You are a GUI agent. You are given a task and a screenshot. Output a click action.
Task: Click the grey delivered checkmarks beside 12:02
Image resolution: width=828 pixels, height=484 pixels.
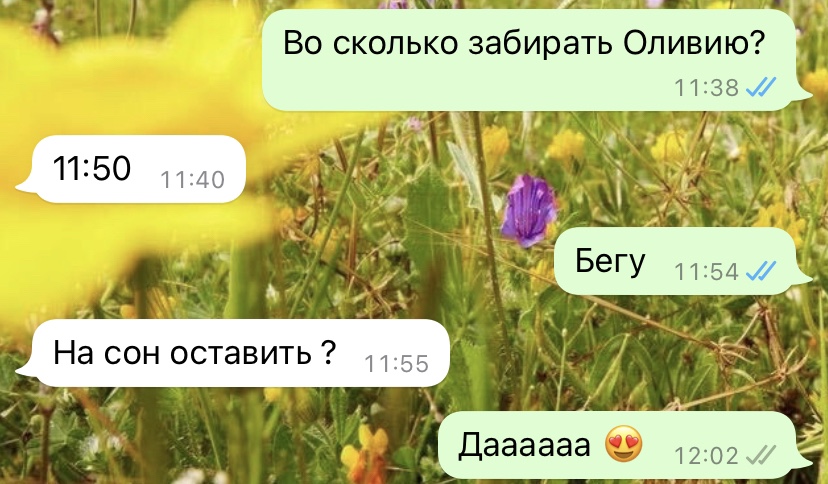761,455
